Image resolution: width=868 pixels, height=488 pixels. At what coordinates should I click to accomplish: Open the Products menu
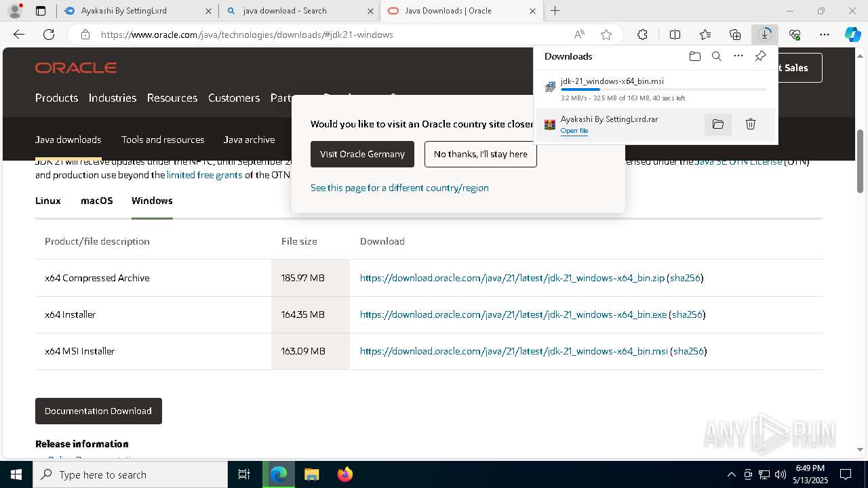pyautogui.click(x=56, y=98)
